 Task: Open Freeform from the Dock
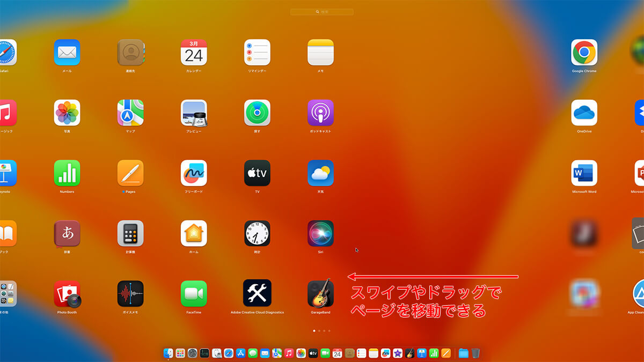[385, 353]
